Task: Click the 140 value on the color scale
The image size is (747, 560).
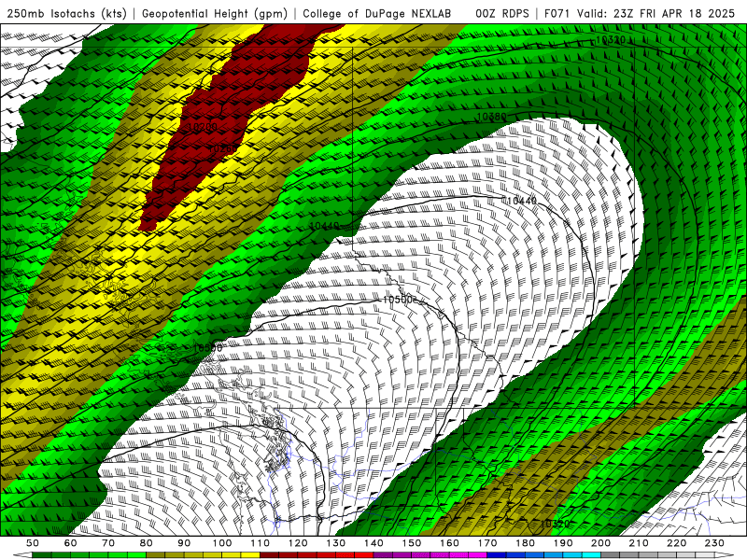Action: [373, 543]
